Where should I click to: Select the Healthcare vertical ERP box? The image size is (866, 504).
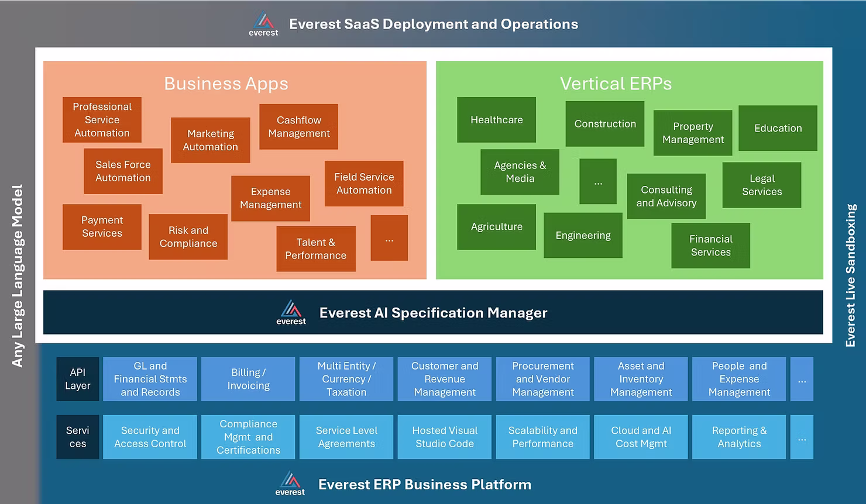coord(497,120)
